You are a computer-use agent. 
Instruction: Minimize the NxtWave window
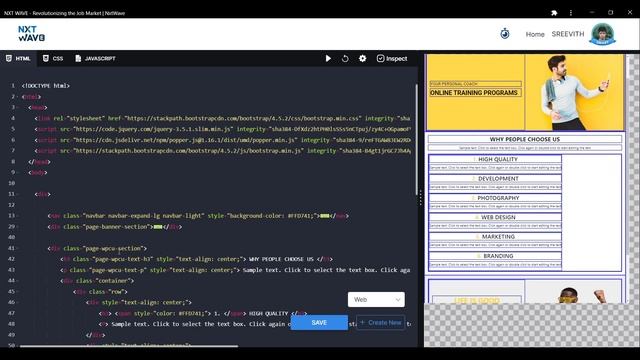pyautogui.click(x=592, y=13)
